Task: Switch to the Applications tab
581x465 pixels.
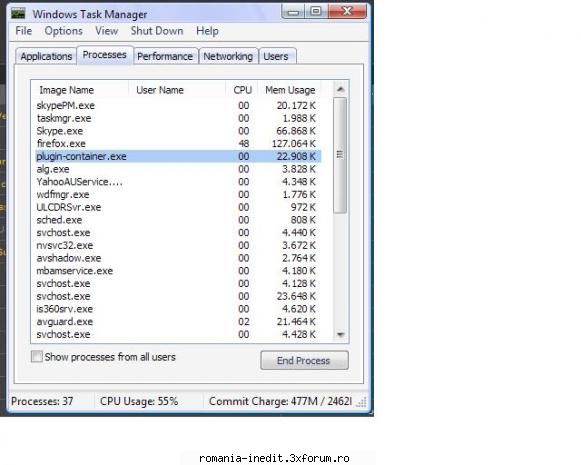Action: coord(46,56)
